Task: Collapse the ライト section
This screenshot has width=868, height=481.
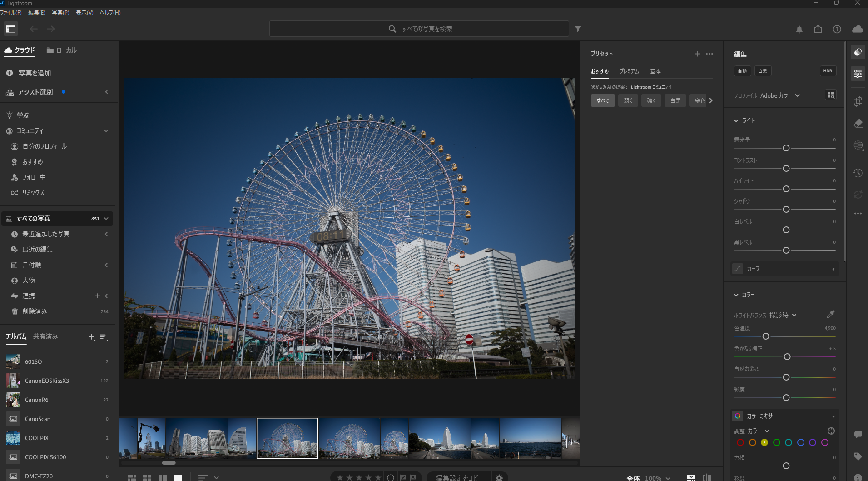Action: point(736,120)
